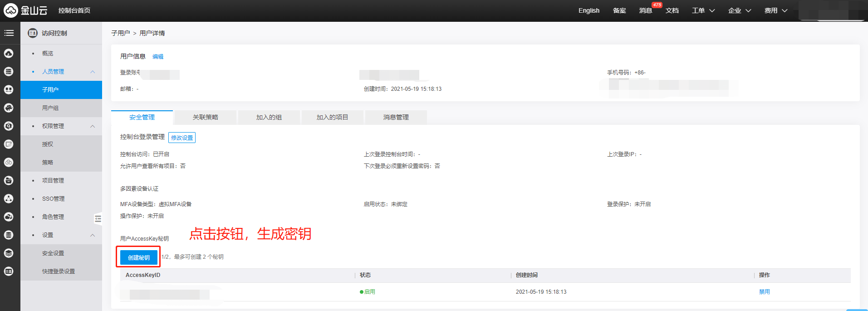Open the ID card icon in dark sidebar
The height and width of the screenshot is (311, 868).
9,272
